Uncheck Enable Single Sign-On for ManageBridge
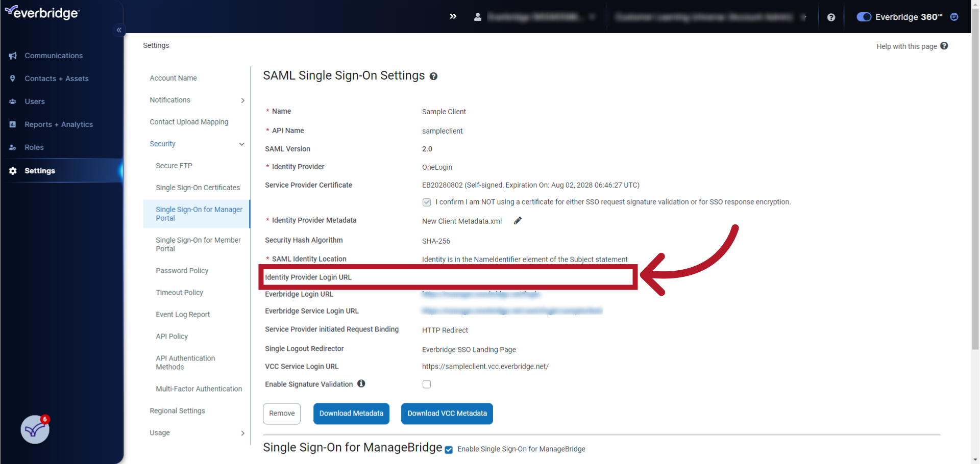 coord(449,450)
